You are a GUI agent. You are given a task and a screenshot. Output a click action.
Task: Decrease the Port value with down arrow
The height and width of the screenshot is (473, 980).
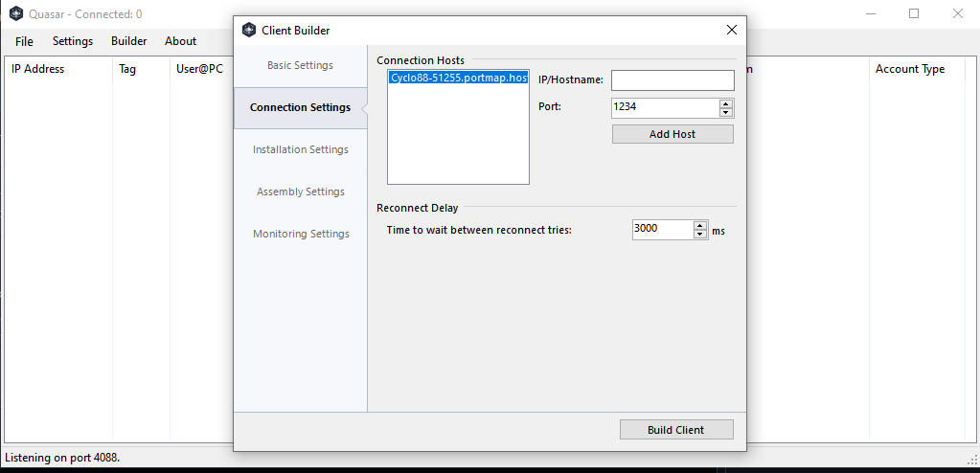click(x=725, y=112)
